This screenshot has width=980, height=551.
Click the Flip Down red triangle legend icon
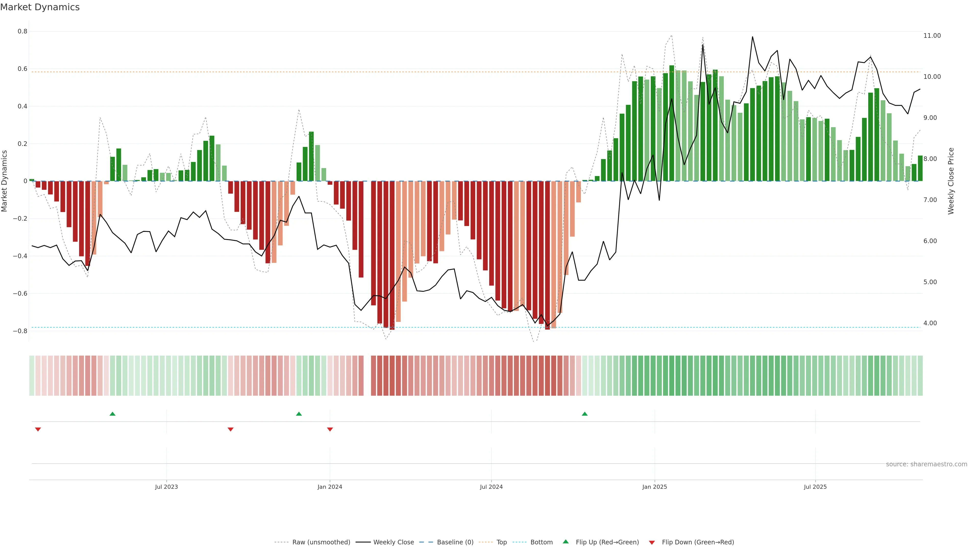click(652, 542)
